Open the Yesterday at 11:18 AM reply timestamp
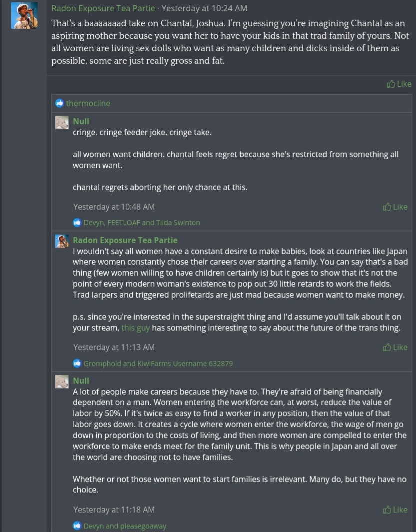 coord(114,510)
